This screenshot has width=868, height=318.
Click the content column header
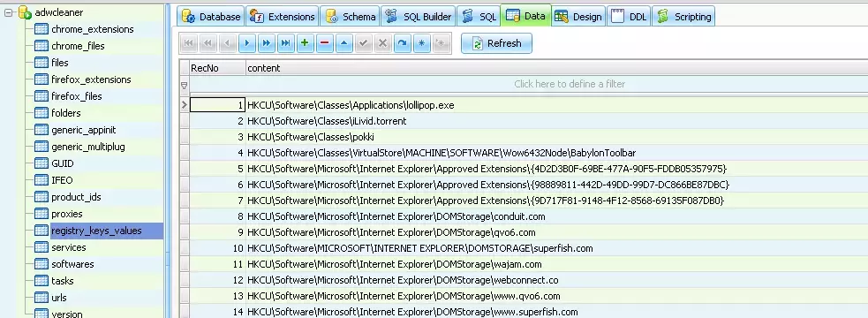pos(556,68)
